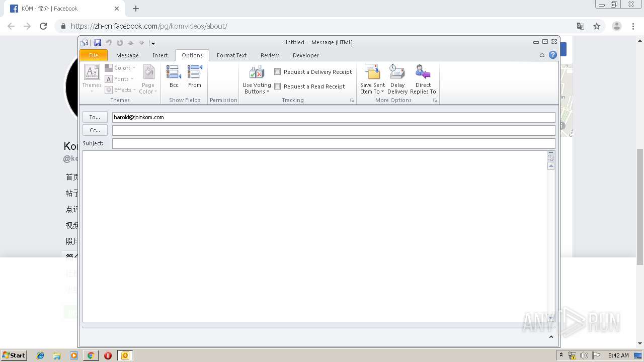Open a new Chrome tab

pos(136,9)
